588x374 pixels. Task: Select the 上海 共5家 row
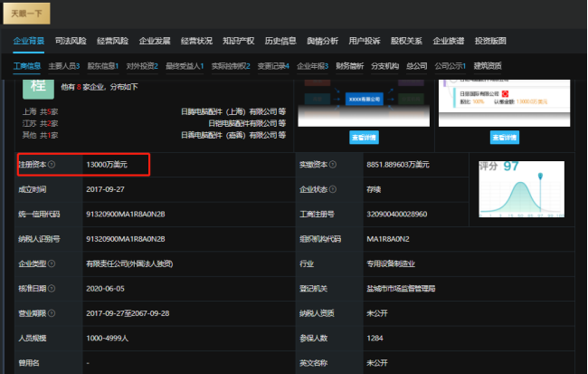click(40, 111)
